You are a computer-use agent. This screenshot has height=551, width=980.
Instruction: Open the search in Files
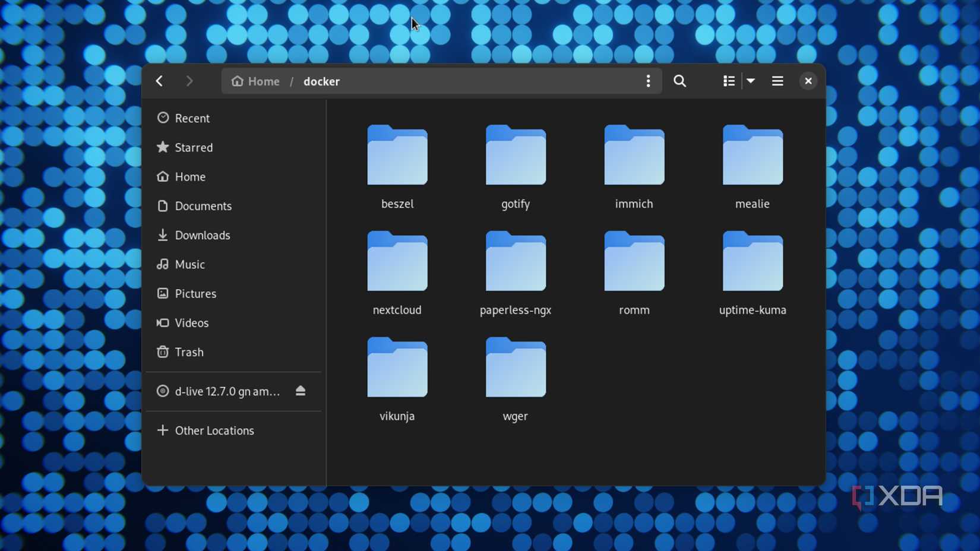click(679, 81)
